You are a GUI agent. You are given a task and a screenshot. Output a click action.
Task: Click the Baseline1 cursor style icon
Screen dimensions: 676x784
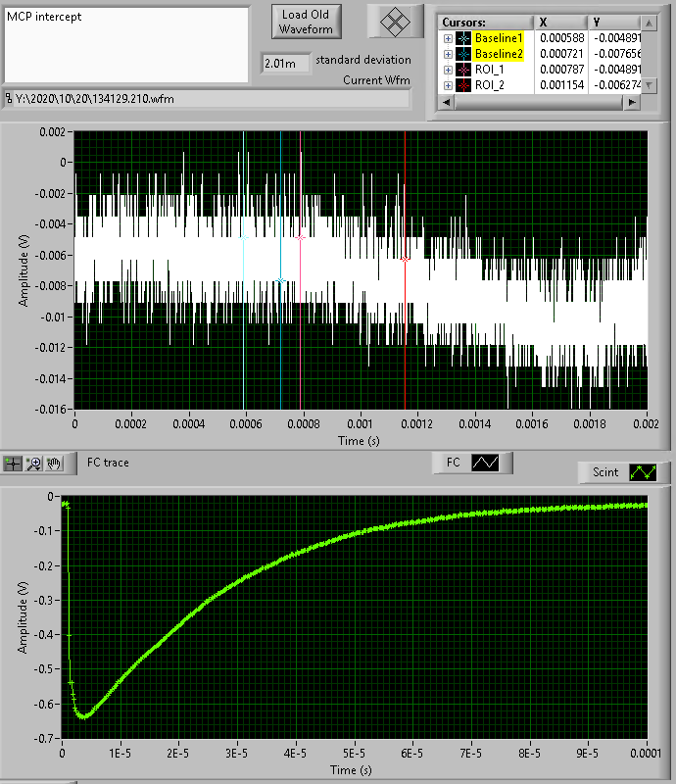(463, 38)
